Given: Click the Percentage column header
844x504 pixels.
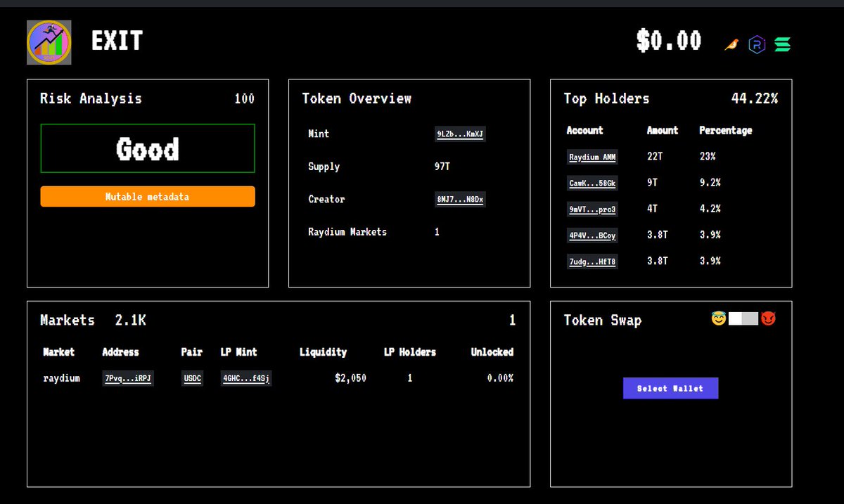Looking at the screenshot, I should [x=725, y=131].
